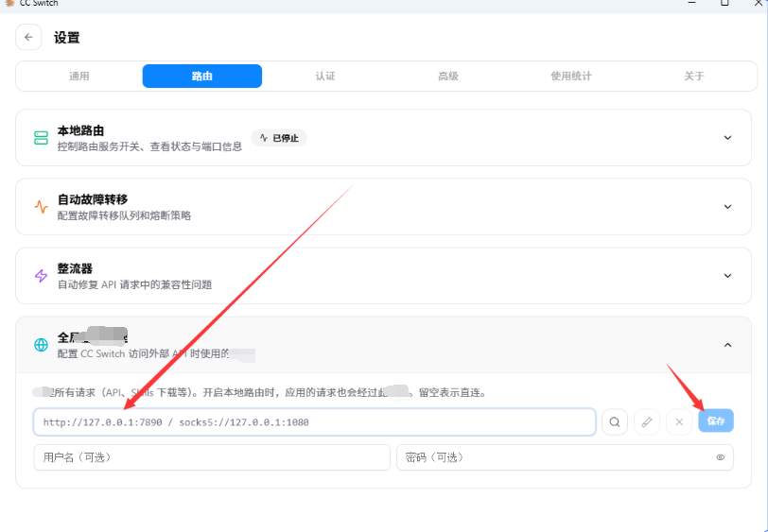This screenshot has height=532, width=768.
Task: Switch to the 使用统计 tab
Action: coord(571,76)
